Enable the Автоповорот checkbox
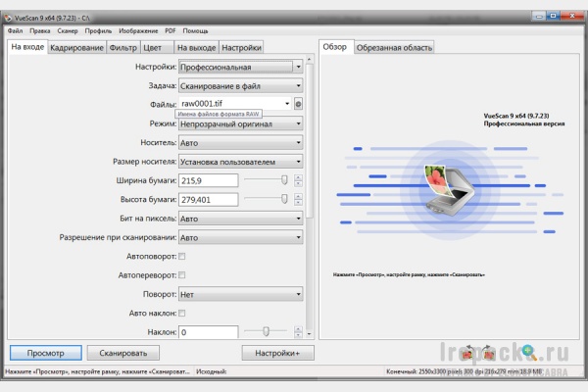The height and width of the screenshot is (392, 588). tap(182, 256)
